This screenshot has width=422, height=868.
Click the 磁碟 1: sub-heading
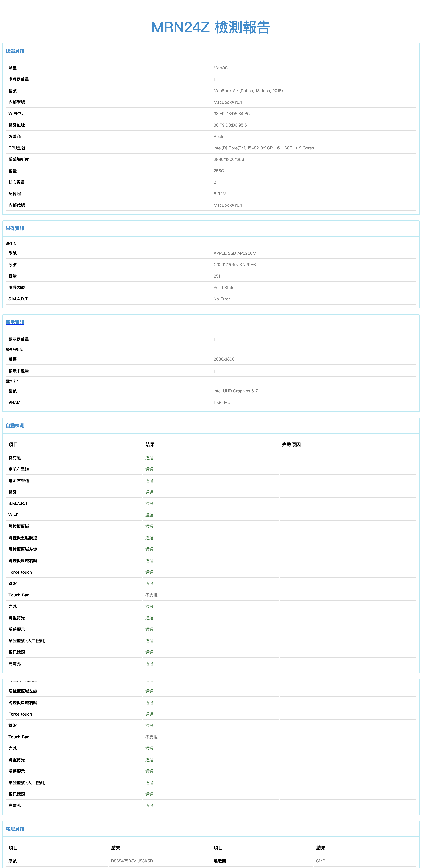click(x=11, y=244)
